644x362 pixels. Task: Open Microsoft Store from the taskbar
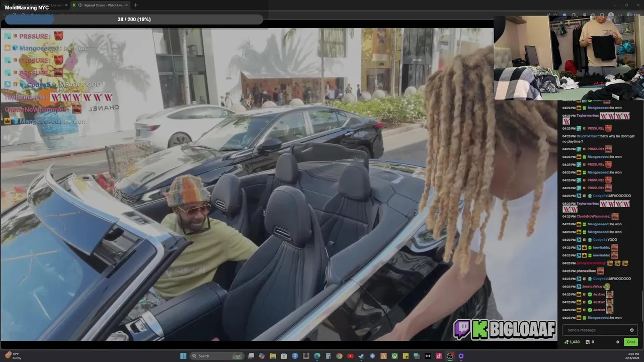[x=284, y=356]
